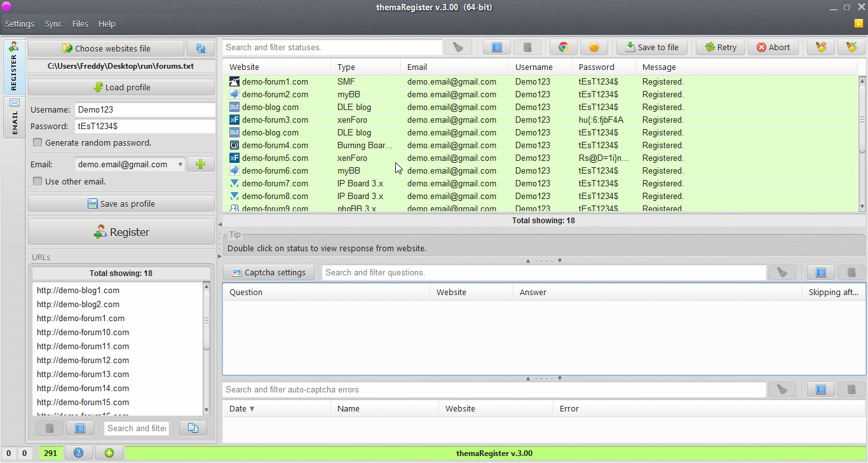Click the Message column header
This screenshot has width=868, height=463.
[x=747, y=67]
